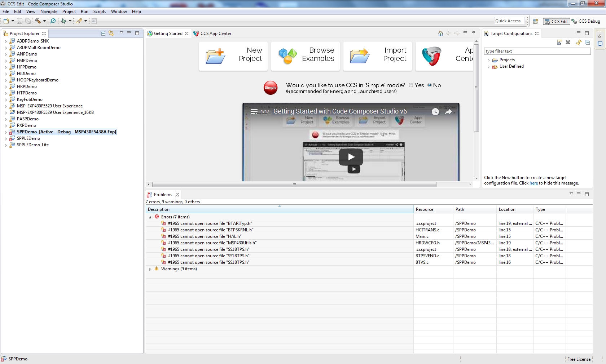Select the "HAL.h" error row
Screen dimensions: 606x364
tap(369, 236)
